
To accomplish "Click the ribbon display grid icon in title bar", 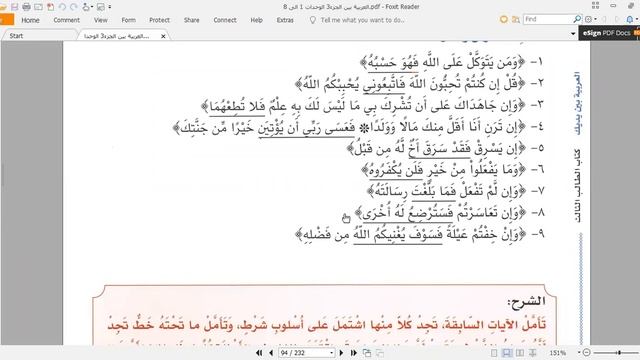I will point(596,5).
